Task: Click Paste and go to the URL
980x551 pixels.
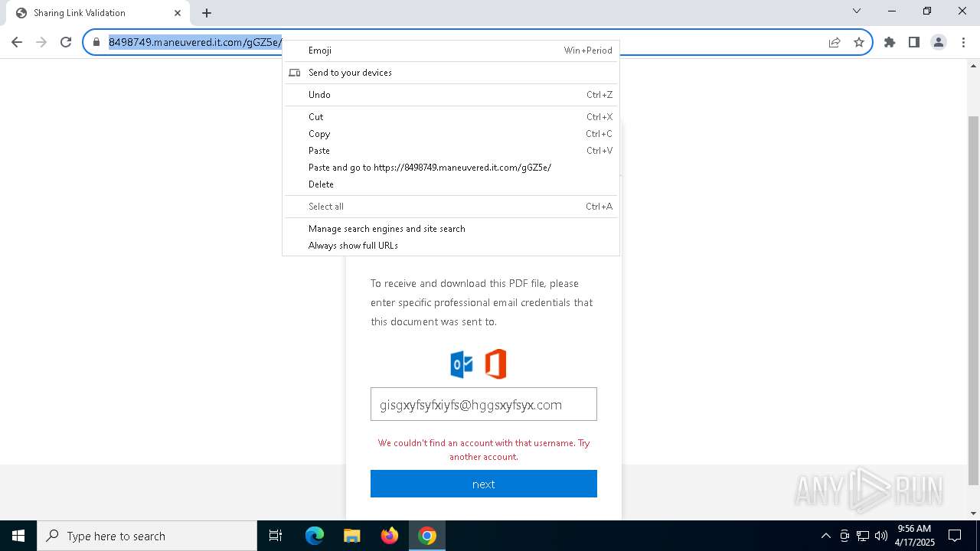Action: coord(451,168)
